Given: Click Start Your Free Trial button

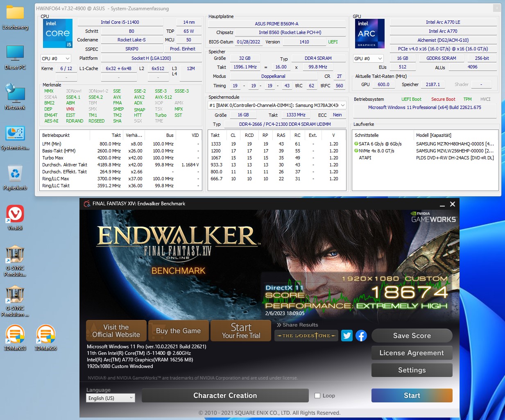Looking at the screenshot, I should pos(241,331).
